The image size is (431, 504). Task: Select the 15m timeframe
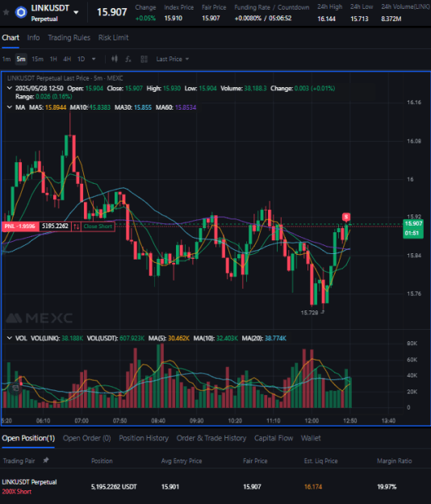click(x=37, y=59)
